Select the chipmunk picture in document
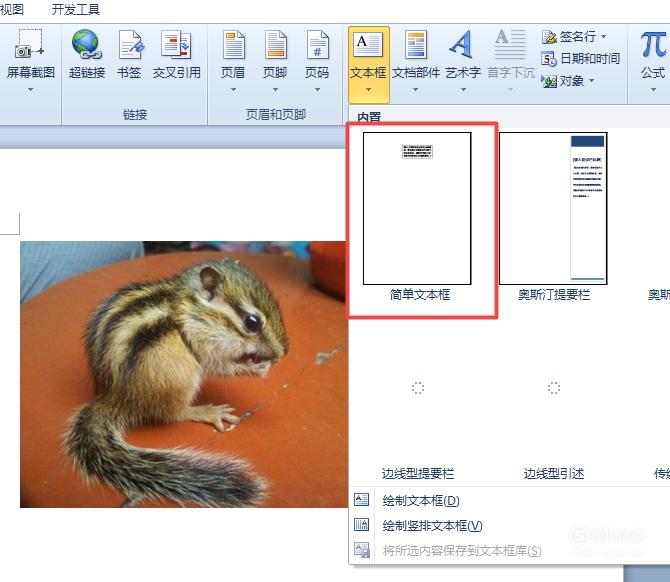670x582 pixels. click(184, 374)
